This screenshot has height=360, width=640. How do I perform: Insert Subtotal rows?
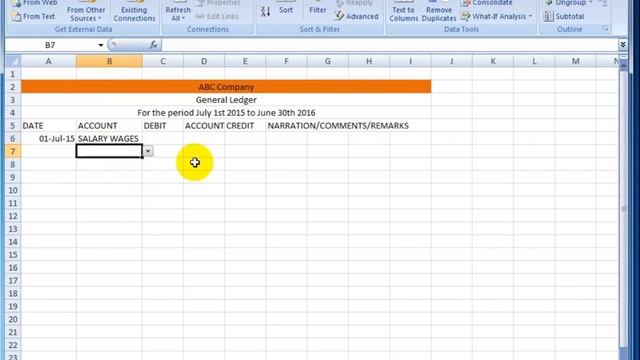tap(564, 16)
